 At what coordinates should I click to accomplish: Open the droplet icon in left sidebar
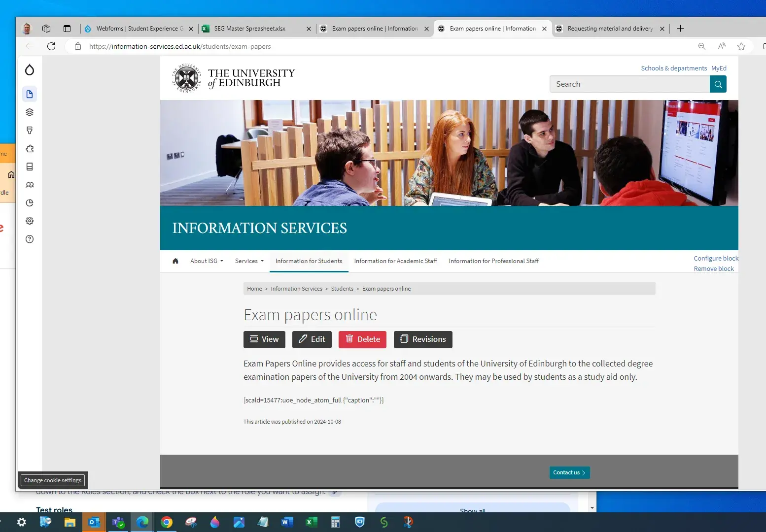click(x=30, y=70)
